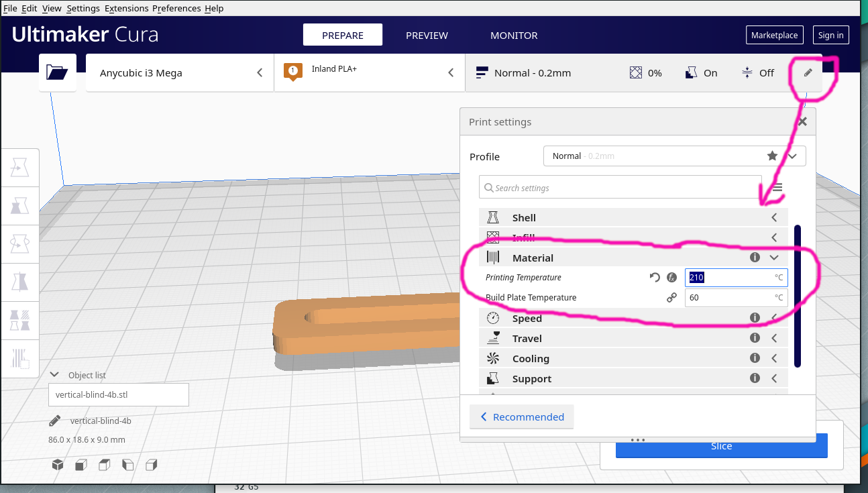Switch to the PREPARE stage tab
The image size is (868, 493).
(x=343, y=35)
